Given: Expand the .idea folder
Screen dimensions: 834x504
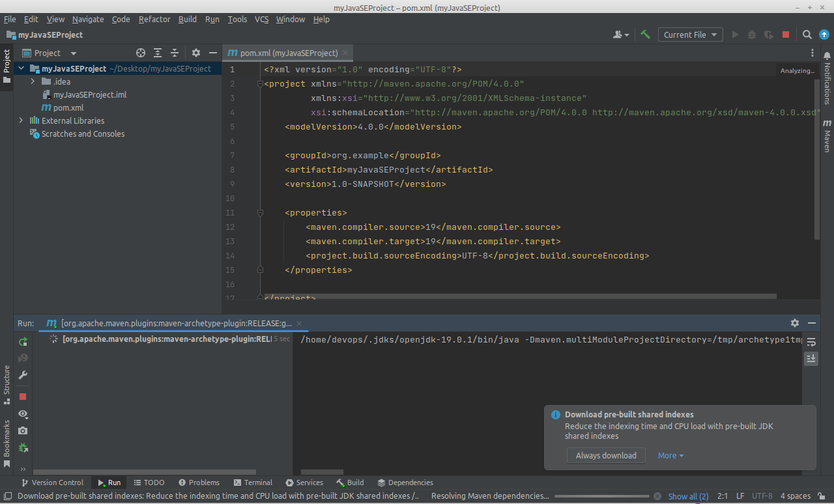Looking at the screenshot, I should 33,81.
